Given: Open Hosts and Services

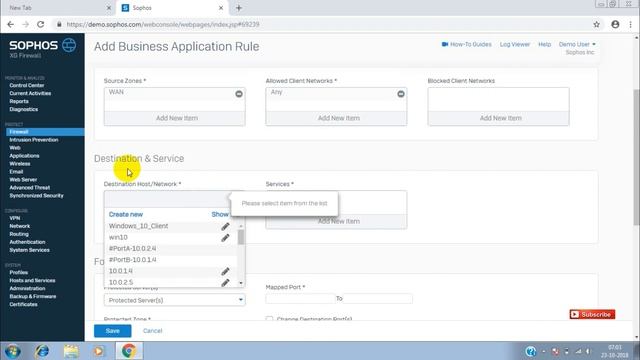Looking at the screenshot, I should tap(32, 280).
